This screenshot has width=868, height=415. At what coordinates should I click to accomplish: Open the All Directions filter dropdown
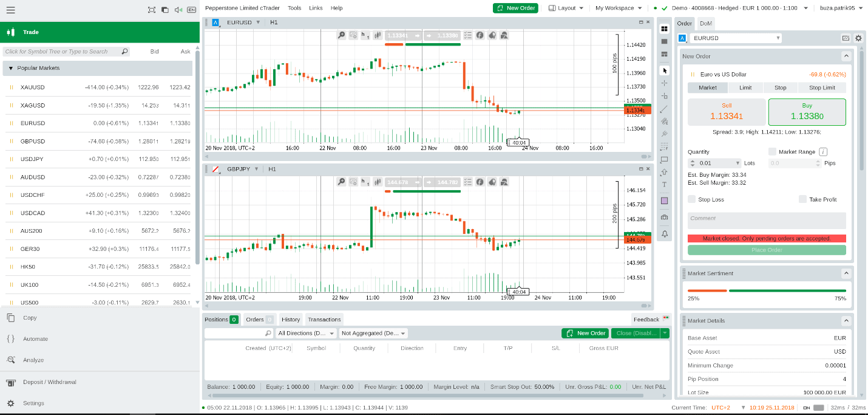pyautogui.click(x=306, y=333)
